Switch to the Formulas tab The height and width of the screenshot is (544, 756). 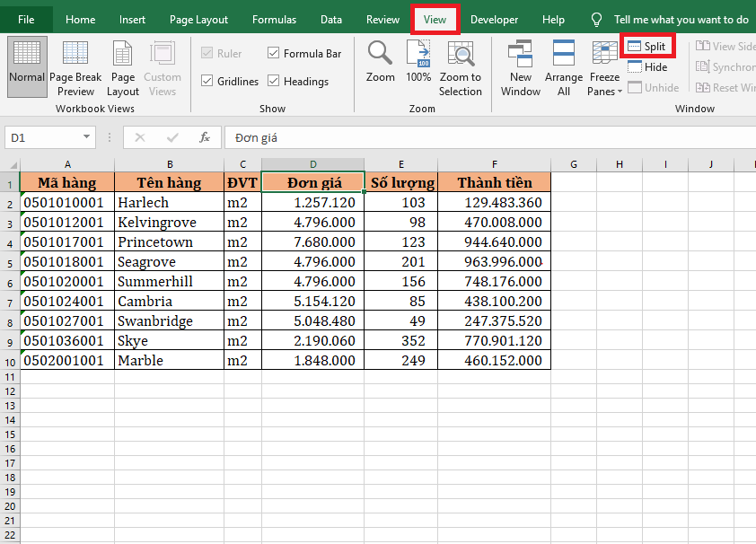(x=274, y=19)
